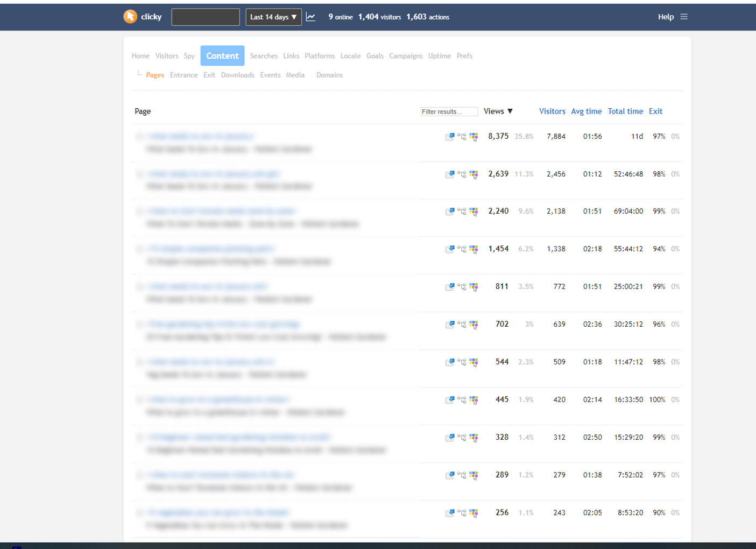The image size is (756, 549).
Task: Open the Entrance sub-tab
Action: pos(183,75)
